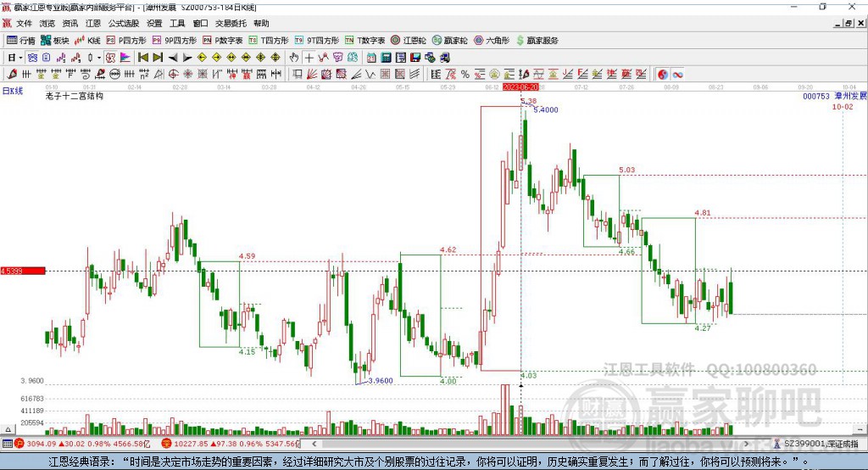Screen dimensions: 868x470
Task: Open the 帮助 menu
Action: point(261,23)
